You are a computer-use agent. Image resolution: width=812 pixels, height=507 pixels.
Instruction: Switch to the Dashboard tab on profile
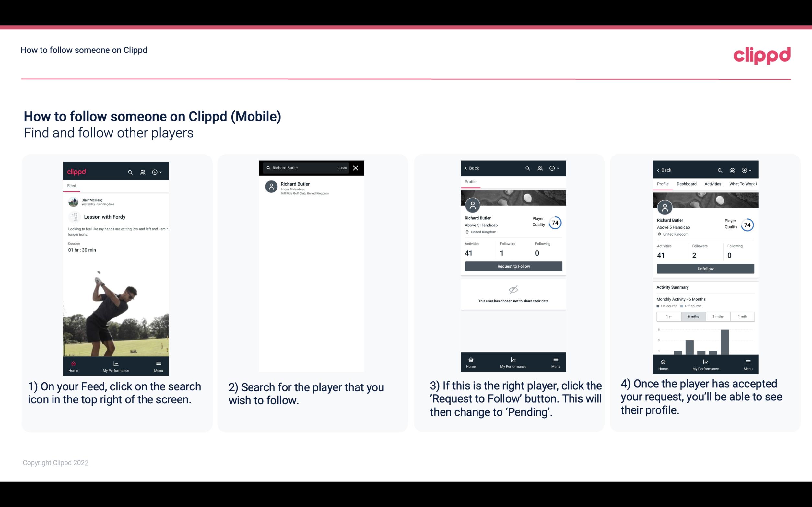click(x=687, y=183)
